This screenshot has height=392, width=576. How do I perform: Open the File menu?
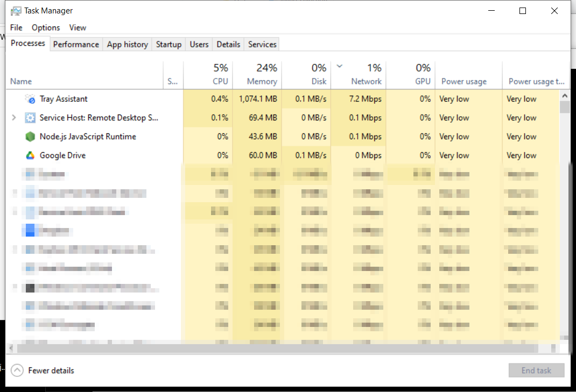coord(16,27)
